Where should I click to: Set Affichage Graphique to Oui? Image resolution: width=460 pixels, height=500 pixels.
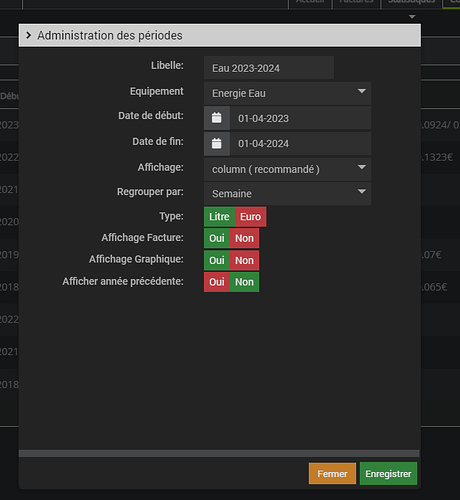(x=217, y=260)
